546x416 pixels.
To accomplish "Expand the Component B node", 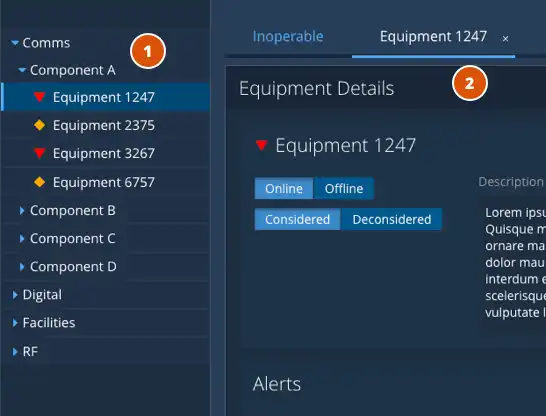I will click(x=22, y=211).
